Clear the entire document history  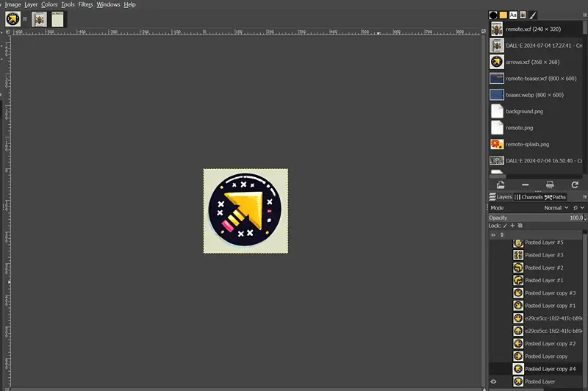pyautogui.click(x=550, y=184)
